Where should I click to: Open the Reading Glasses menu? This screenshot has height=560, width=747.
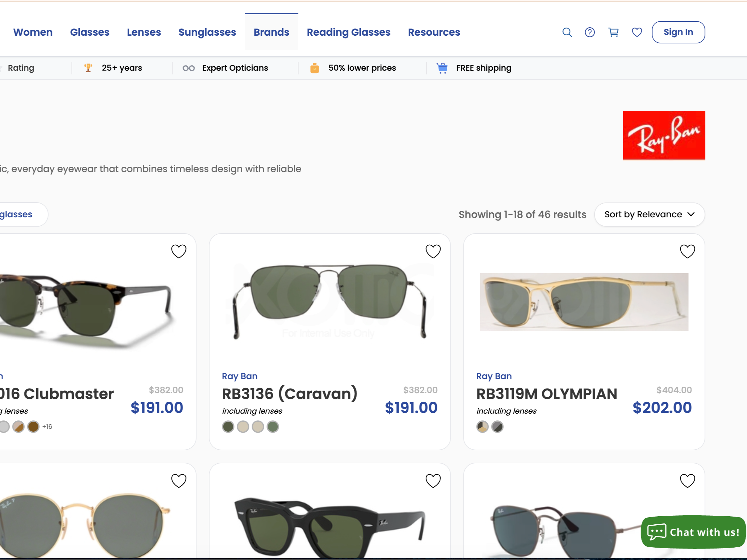(348, 32)
